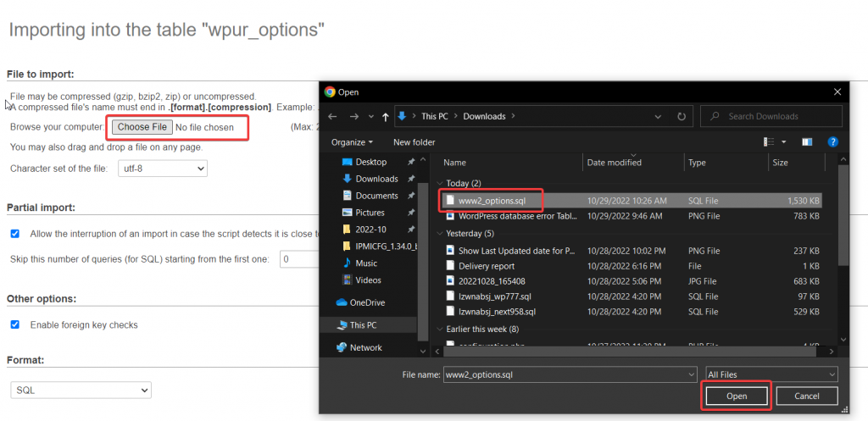Click the Choose File button
Screen dimensions: 868x421
tap(142, 127)
